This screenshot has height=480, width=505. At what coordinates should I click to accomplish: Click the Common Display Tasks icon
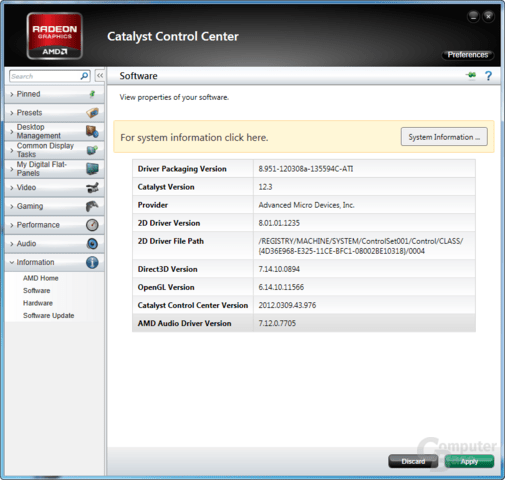click(x=92, y=150)
